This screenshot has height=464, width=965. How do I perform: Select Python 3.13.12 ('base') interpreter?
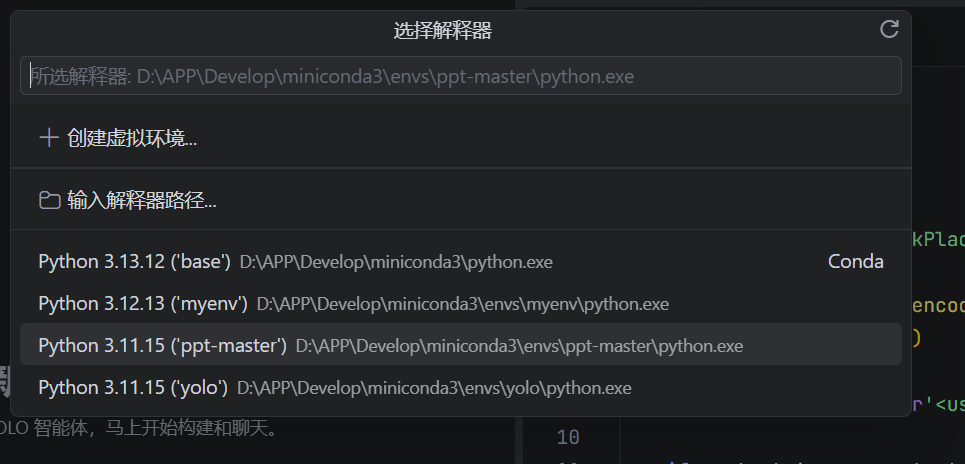tap(135, 262)
